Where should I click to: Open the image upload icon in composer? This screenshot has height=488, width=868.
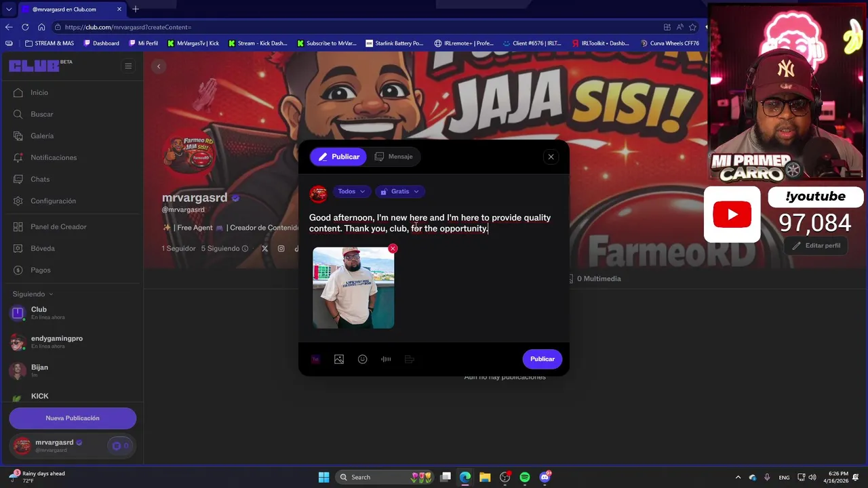click(339, 359)
